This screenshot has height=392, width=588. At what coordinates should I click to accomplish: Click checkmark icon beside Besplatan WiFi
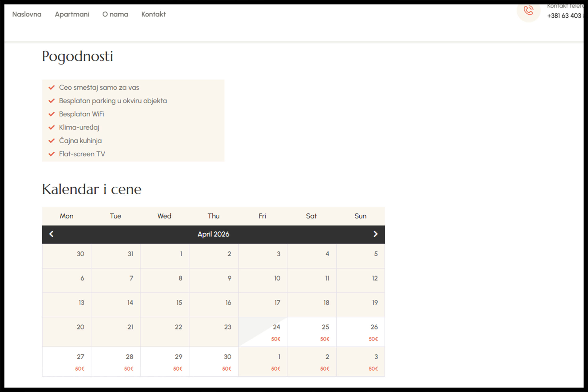52,114
